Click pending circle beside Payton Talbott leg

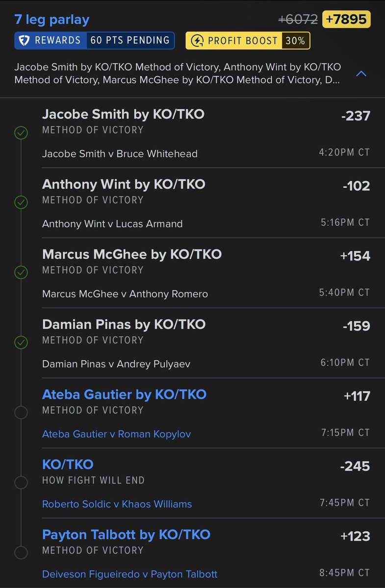[21, 553]
